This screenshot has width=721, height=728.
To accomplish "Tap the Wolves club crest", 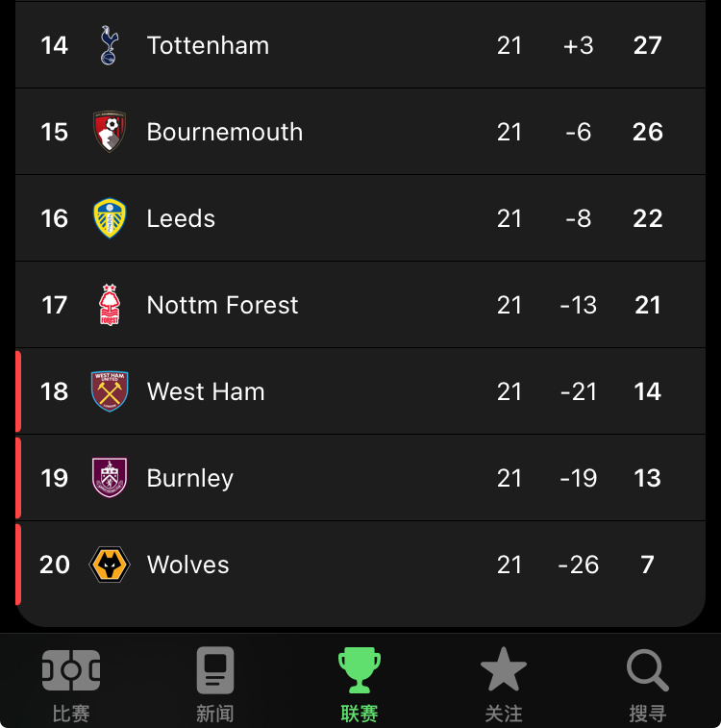I will point(110,565).
